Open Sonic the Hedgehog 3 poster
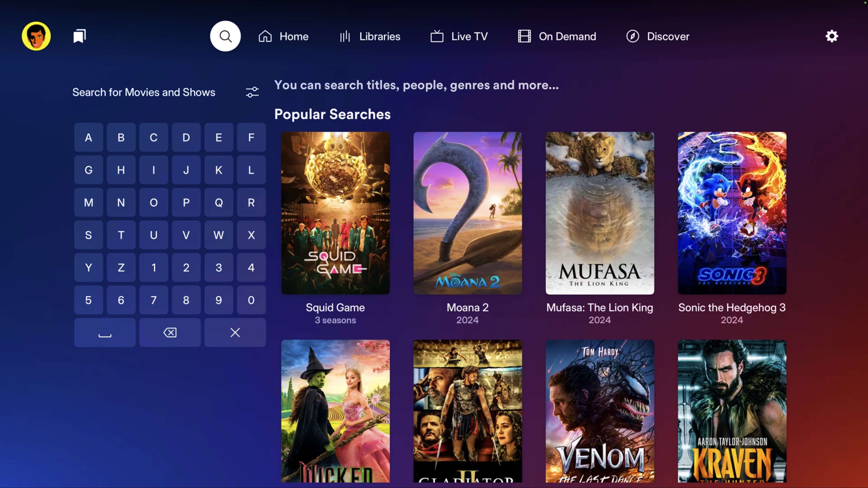The width and height of the screenshot is (868, 488). click(732, 213)
